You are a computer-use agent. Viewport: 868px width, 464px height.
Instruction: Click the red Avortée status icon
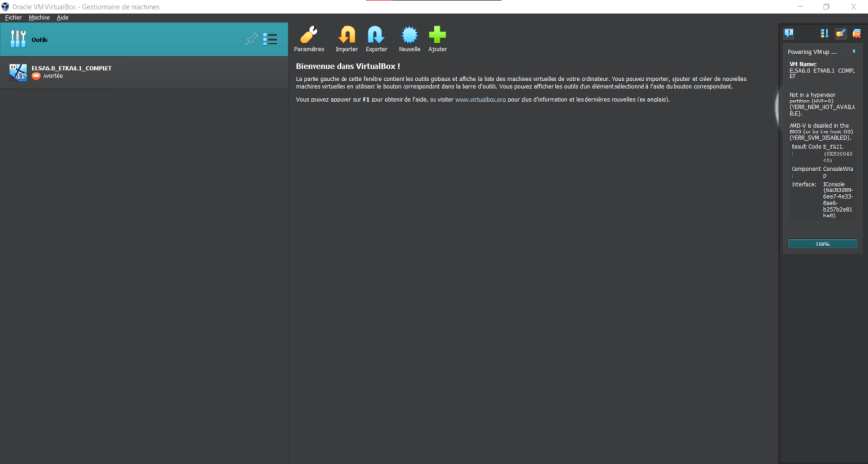36,76
